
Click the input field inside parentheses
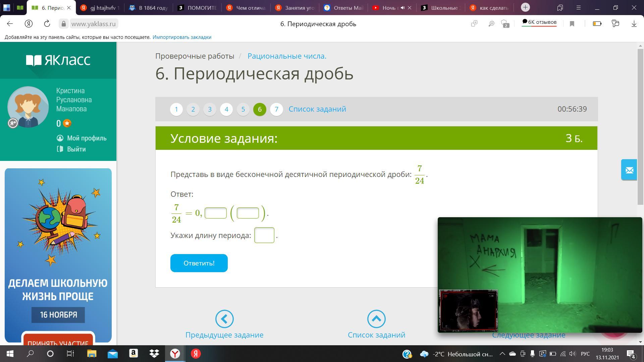tap(248, 213)
